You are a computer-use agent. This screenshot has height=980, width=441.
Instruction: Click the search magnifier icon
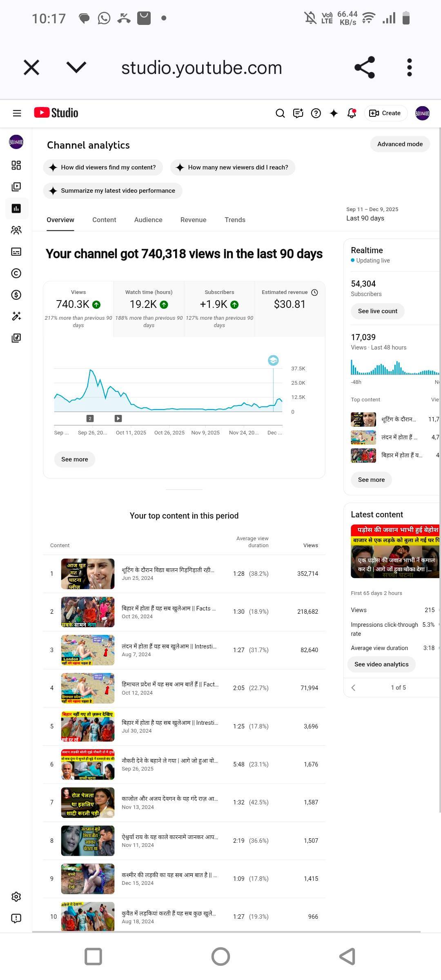[x=280, y=113]
